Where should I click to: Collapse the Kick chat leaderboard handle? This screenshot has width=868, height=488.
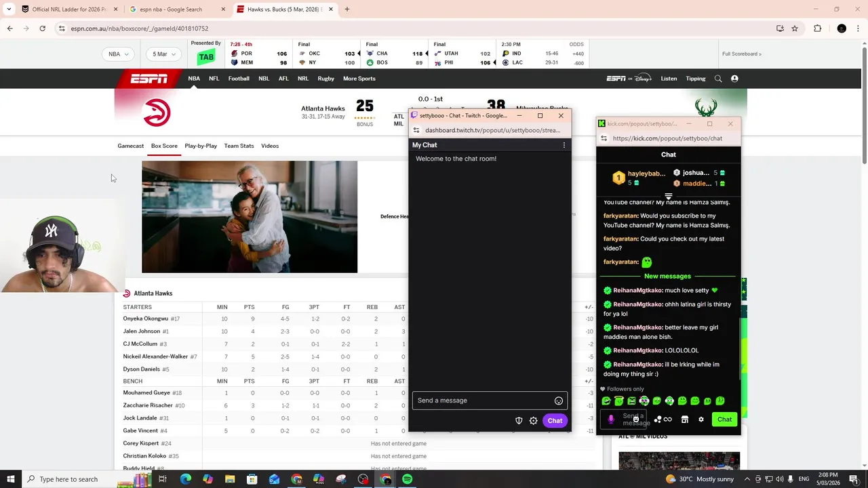coord(669,197)
